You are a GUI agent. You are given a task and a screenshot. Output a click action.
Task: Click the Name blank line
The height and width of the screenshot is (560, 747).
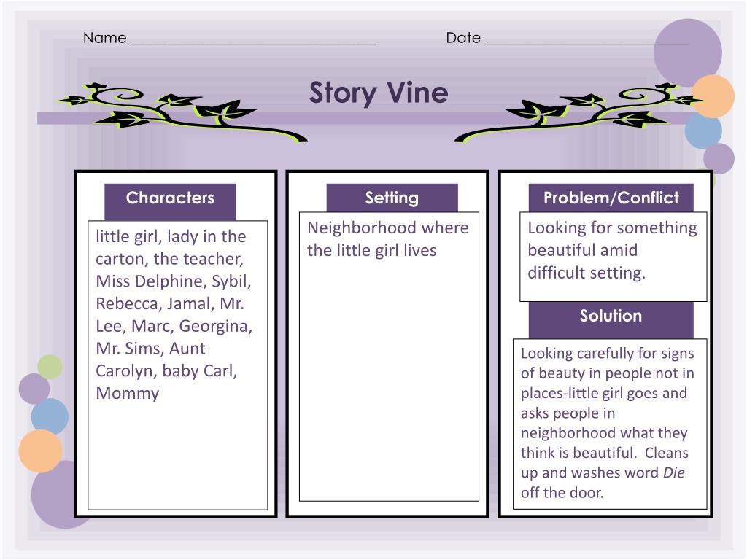[x=255, y=43]
